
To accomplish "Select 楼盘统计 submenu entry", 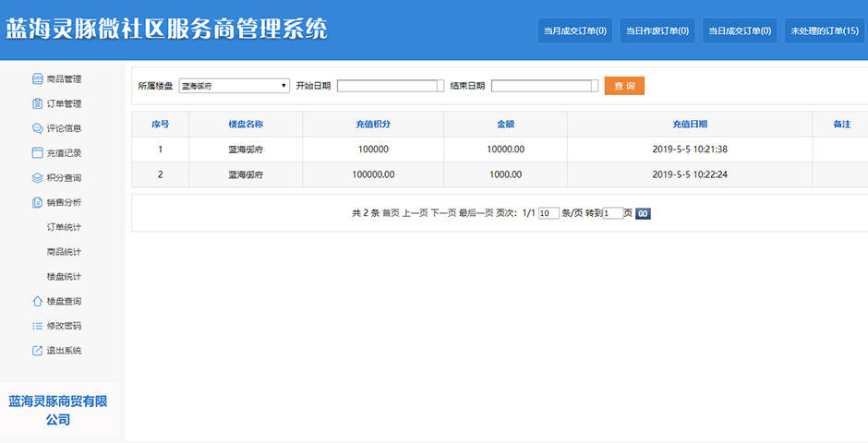I will 64,277.
